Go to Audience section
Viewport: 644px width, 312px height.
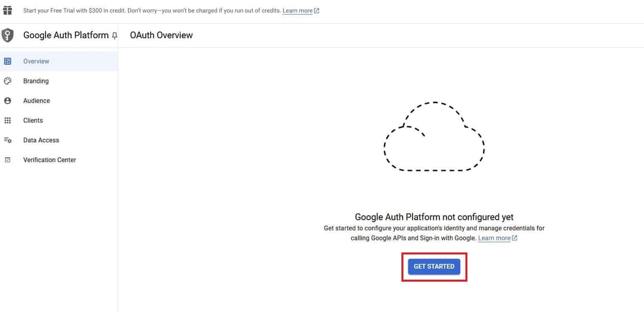[36, 101]
